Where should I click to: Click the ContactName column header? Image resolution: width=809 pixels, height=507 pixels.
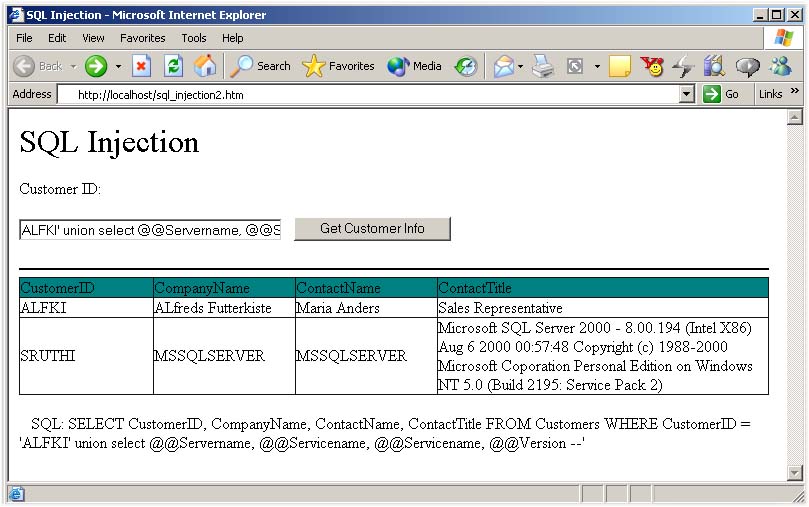[366, 288]
